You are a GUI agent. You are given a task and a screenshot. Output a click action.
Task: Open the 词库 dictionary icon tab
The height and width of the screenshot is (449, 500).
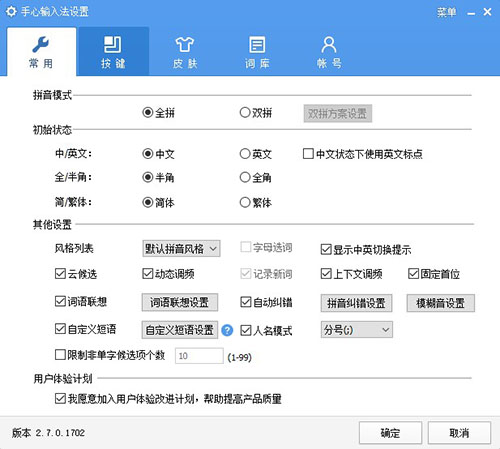(x=257, y=45)
